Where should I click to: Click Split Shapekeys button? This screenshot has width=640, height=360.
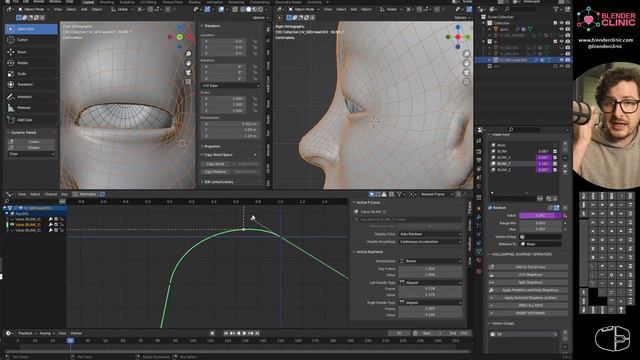coord(528,282)
